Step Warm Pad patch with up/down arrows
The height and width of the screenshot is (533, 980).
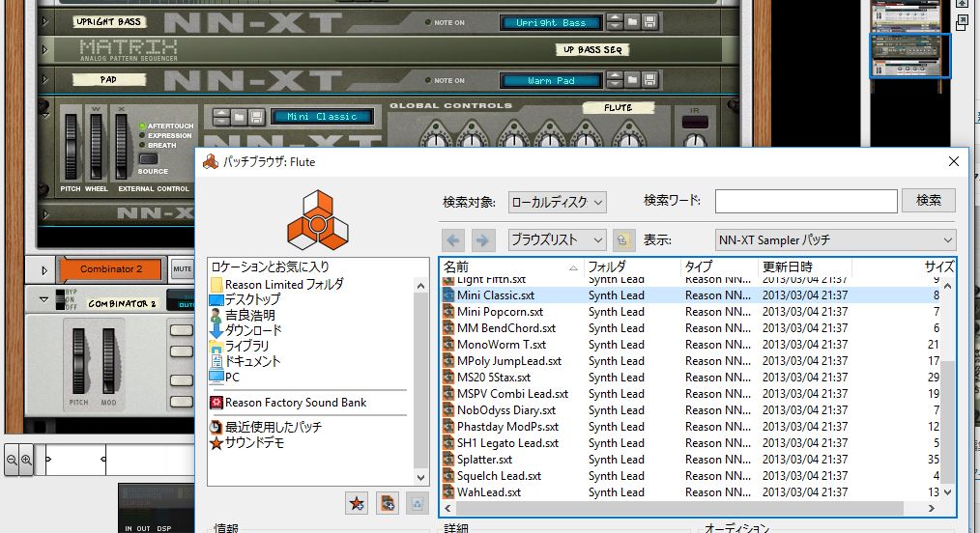[615, 80]
